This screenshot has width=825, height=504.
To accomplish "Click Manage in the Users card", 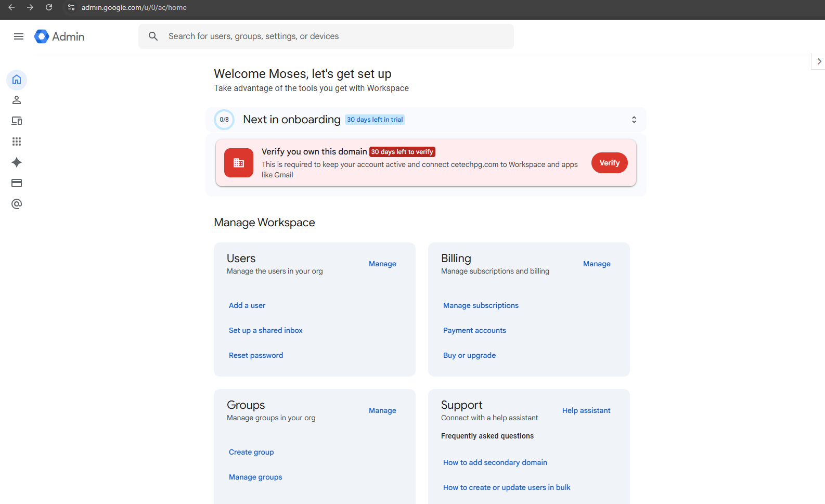I will click(x=382, y=264).
